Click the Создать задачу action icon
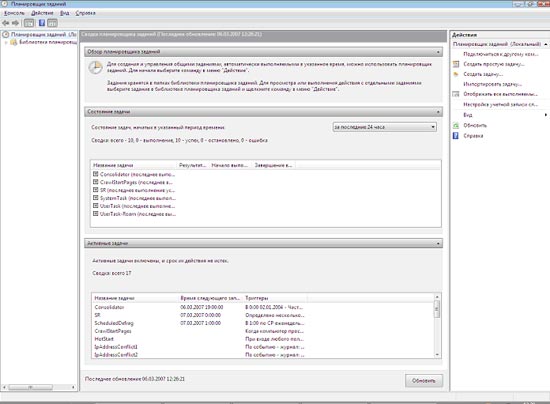The height and width of the screenshot is (404, 550). click(456, 74)
